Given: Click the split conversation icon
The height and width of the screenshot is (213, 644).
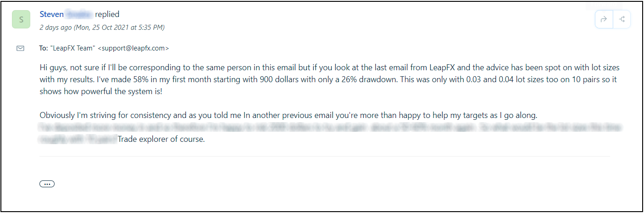Looking at the screenshot, I should (622, 19).
